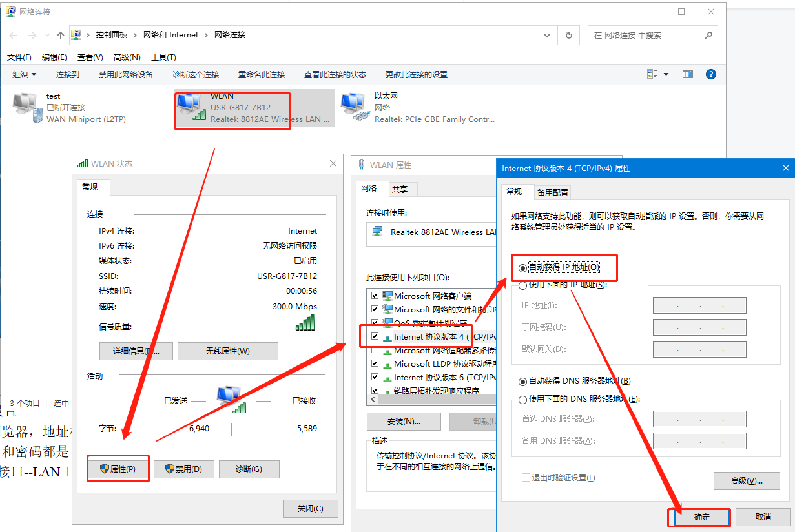Toggle the preview pane icon
Viewport: 795px width, 532px height.
point(687,74)
